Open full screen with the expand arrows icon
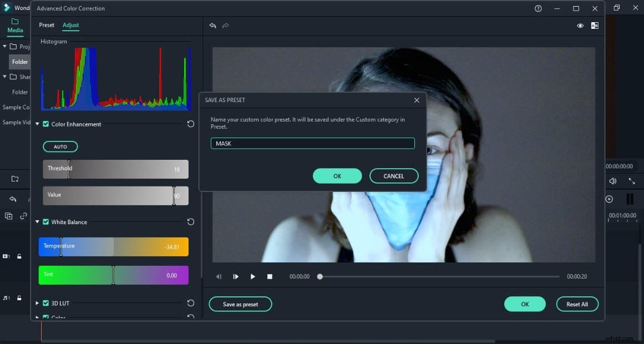 (x=632, y=181)
